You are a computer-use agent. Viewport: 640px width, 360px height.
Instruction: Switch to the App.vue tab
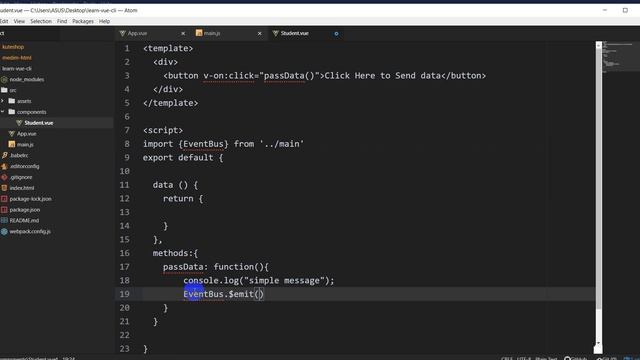[152, 33]
